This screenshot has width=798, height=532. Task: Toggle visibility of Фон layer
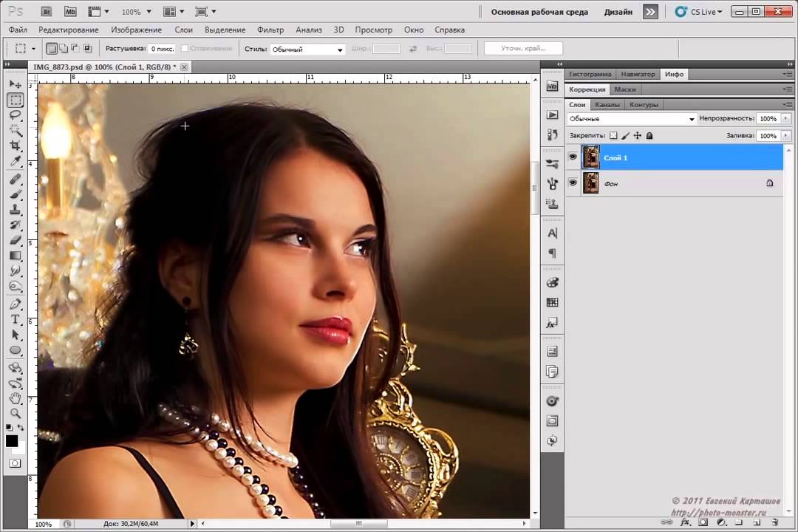pos(573,183)
